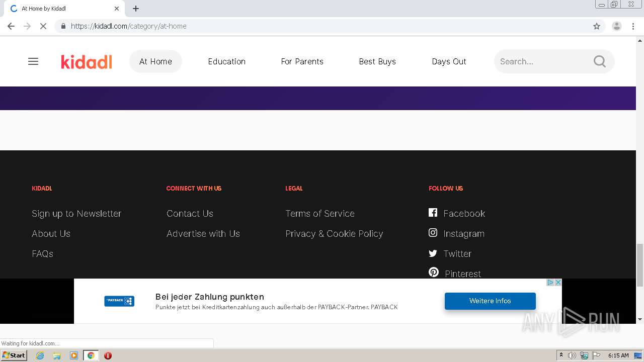Image resolution: width=644 pixels, height=362 pixels.
Task: View site info via the padlock icon
Action: (63, 26)
